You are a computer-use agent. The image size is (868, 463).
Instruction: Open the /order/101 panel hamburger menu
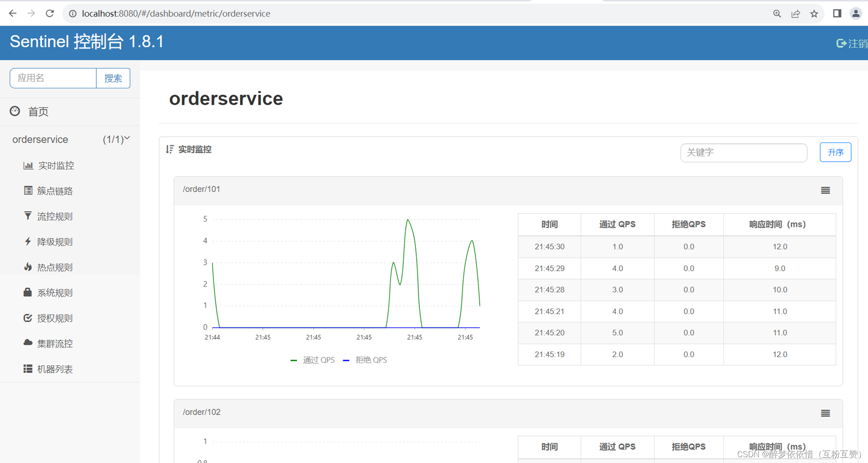point(825,190)
